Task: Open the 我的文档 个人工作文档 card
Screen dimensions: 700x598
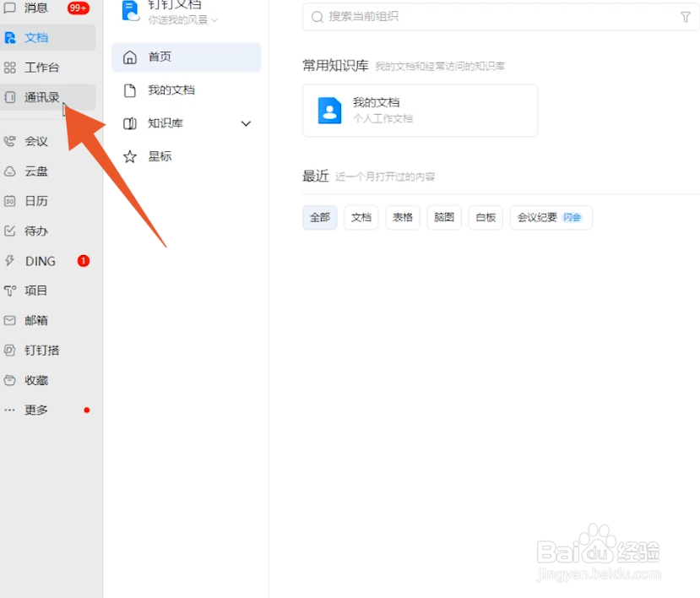Action: (x=421, y=111)
